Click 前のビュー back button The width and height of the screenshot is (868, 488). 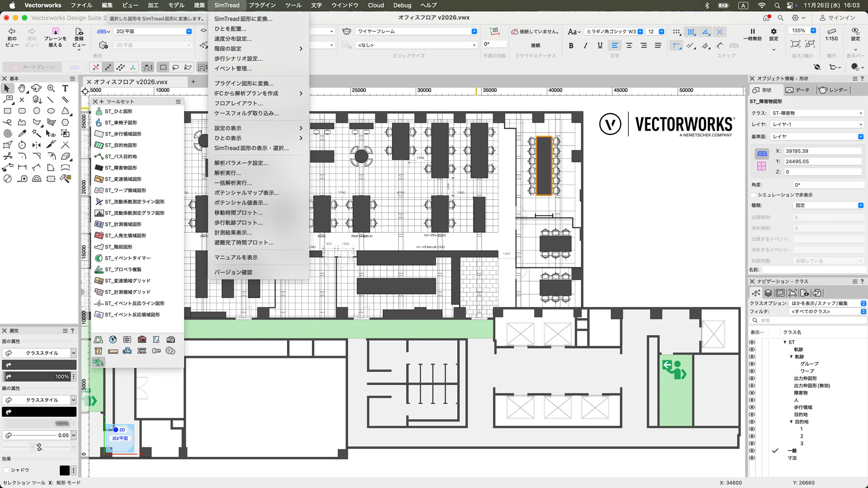(x=12, y=38)
